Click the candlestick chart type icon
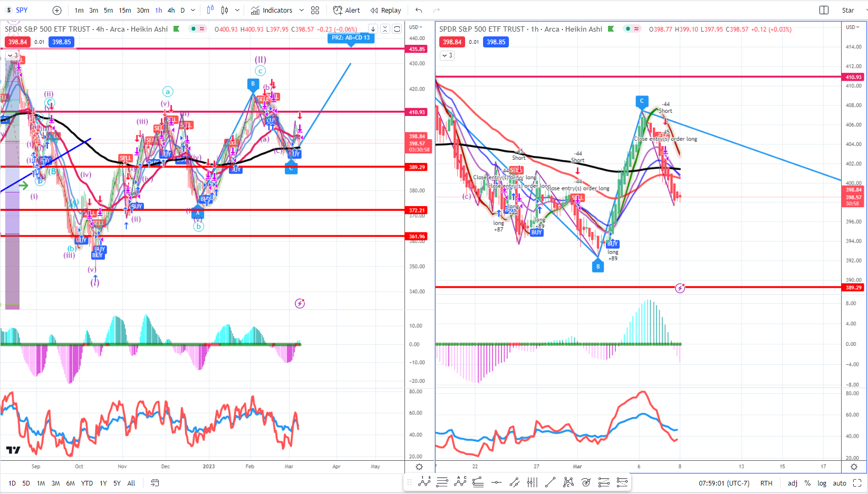The height and width of the screenshot is (494, 868). pos(225,10)
